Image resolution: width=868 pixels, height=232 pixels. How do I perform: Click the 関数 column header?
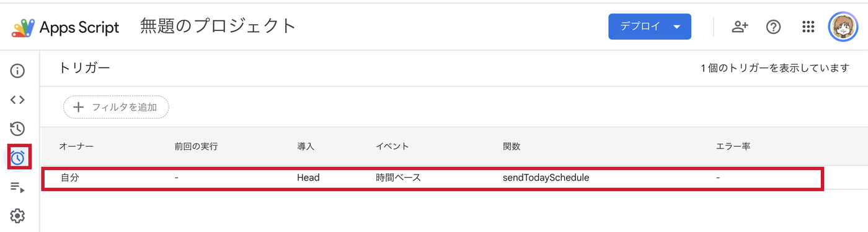(511, 147)
